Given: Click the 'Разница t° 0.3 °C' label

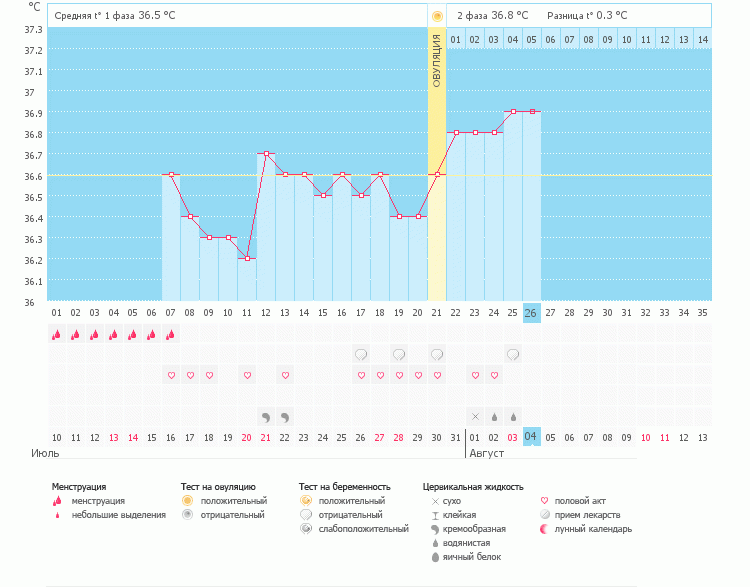Looking at the screenshot, I should coord(586,16).
